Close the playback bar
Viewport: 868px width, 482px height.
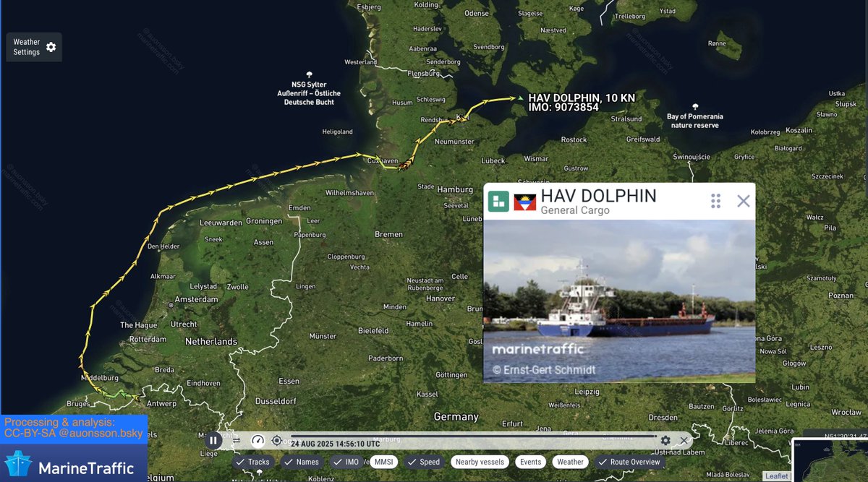tap(684, 440)
